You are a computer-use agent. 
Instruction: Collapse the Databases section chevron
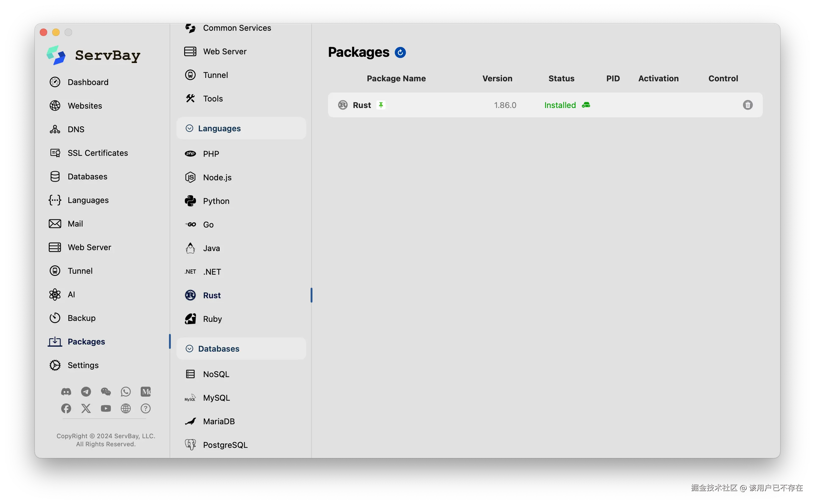189,349
